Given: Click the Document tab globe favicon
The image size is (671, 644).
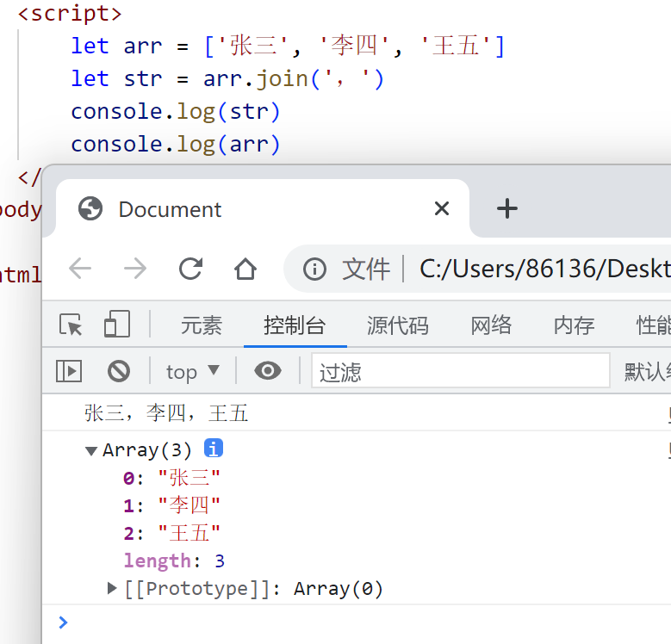Looking at the screenshot, I should pyautogui.click(x=90, y=208).
